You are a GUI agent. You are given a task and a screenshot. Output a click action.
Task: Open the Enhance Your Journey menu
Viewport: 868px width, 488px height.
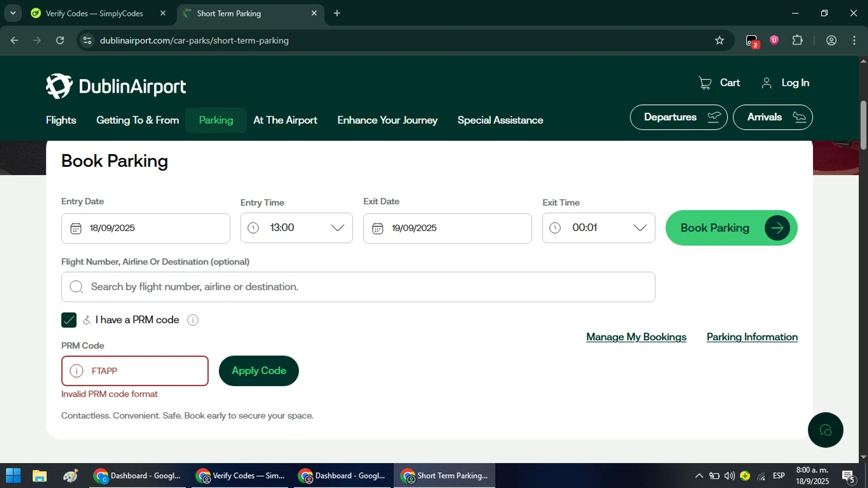point(387,120)
